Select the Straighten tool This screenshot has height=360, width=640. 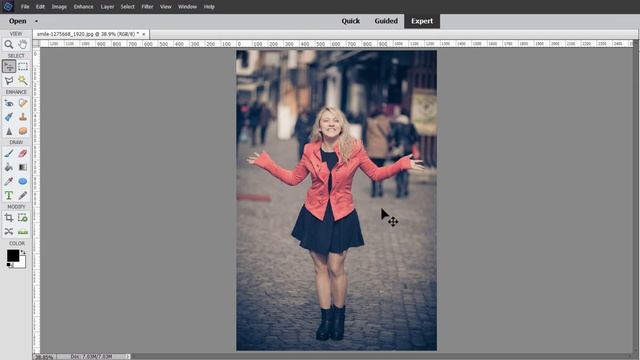[23, 232]
